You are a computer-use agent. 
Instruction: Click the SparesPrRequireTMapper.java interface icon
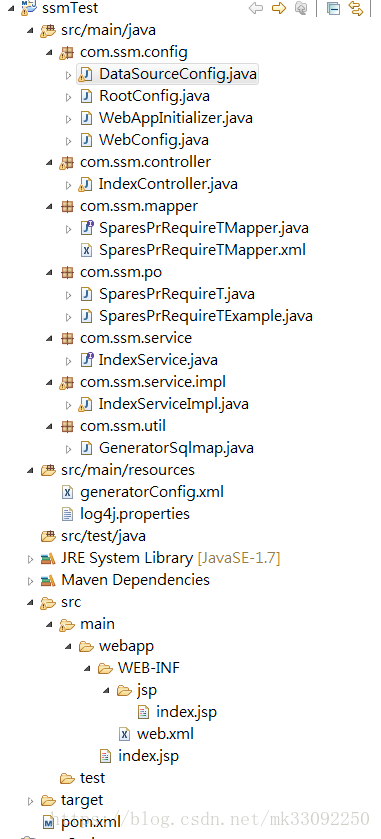click(x=86, y=228)
